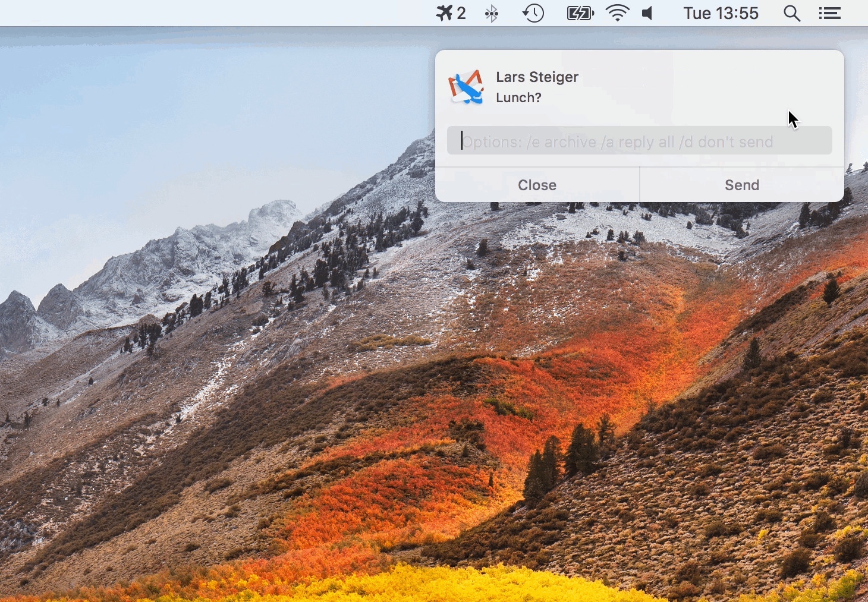The width and height of the screenshot is (868, 602).
Task: Send the reply with Send button
Action: point(742,185)
